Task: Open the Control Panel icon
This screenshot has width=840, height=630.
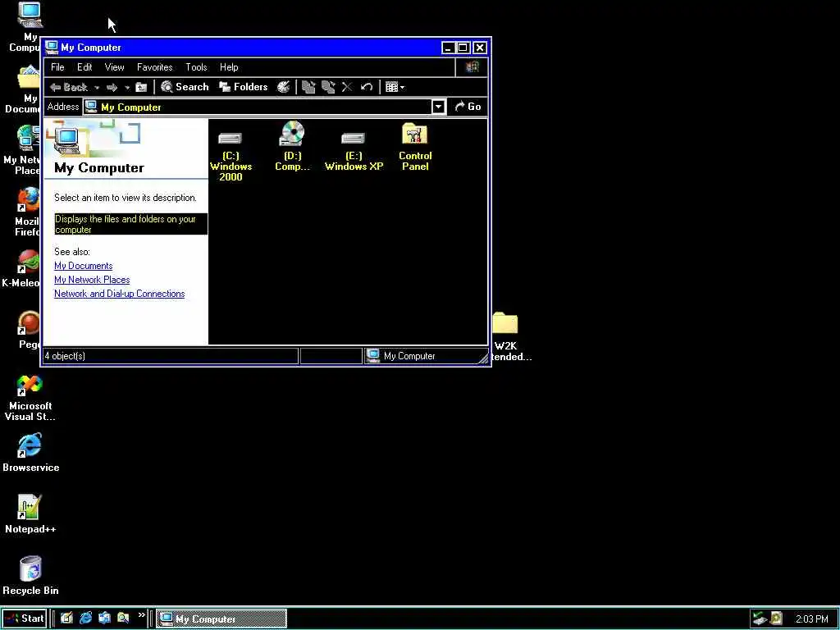Action: point(415,148)
